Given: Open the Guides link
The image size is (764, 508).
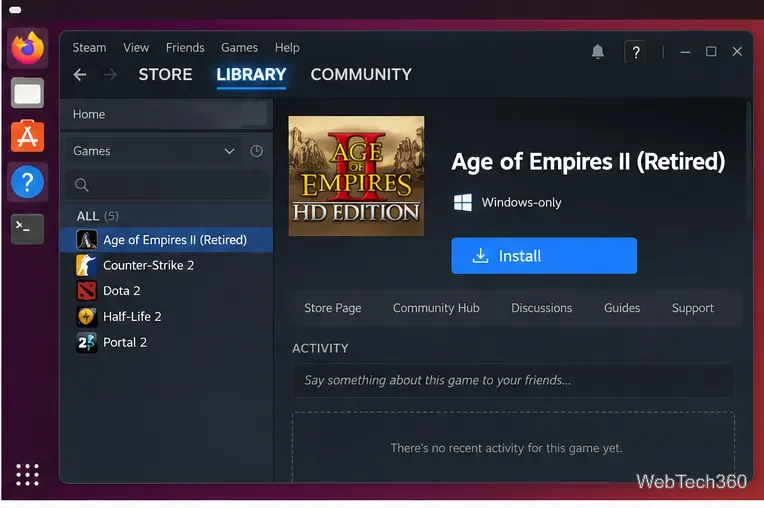Looking at the screenshot, I should (x=622, y=308).
